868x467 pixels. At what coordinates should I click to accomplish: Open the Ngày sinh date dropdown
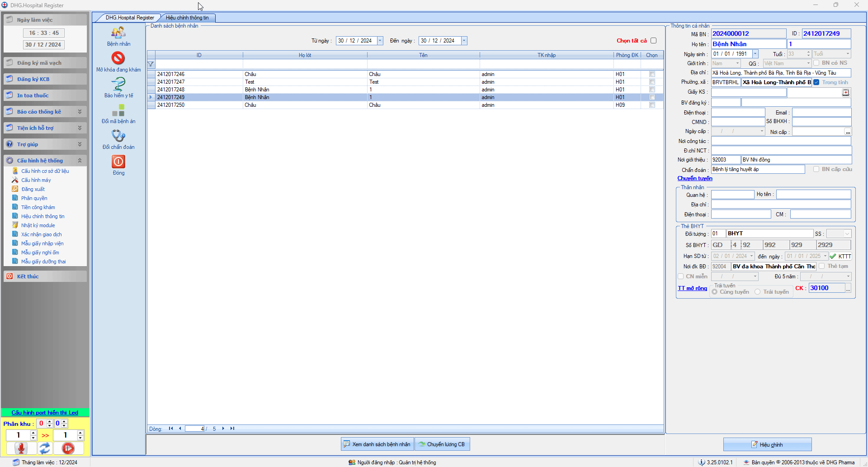(755, 54)
